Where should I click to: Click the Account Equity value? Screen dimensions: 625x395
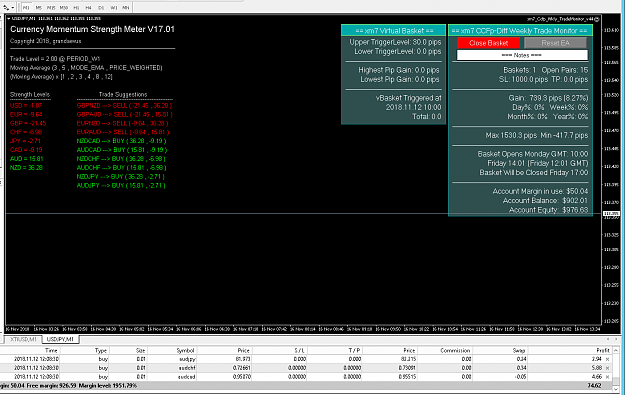(575, 210)
